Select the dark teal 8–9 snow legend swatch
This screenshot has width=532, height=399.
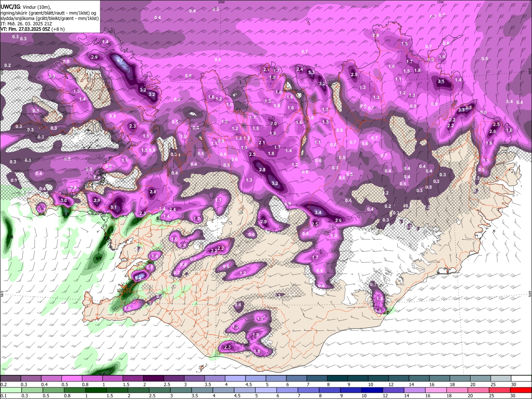(x=337, y=379)
